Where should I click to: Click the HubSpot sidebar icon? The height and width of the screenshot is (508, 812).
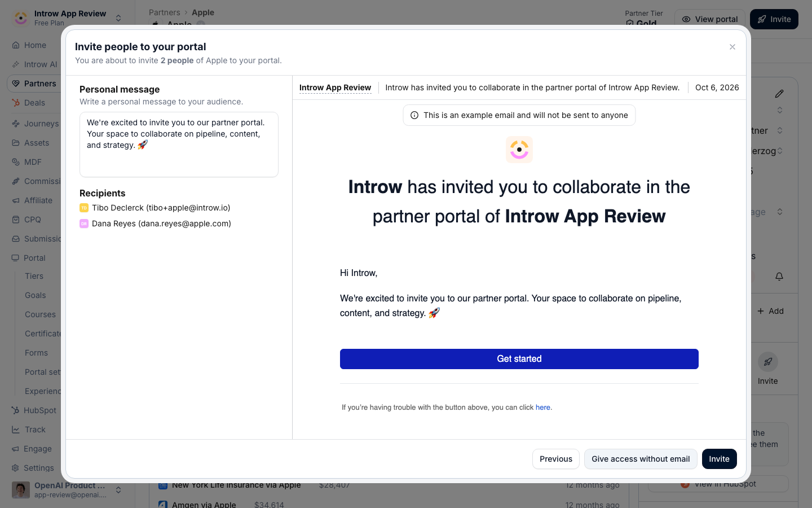click(x=15, y=410)
